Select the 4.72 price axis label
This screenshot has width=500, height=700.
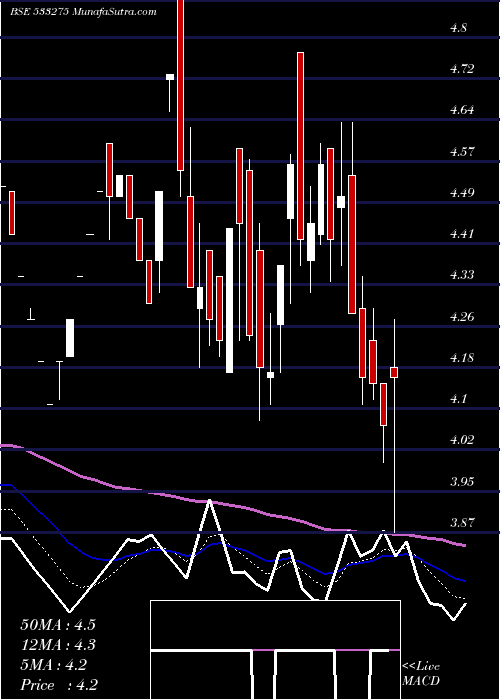(462, 69)
